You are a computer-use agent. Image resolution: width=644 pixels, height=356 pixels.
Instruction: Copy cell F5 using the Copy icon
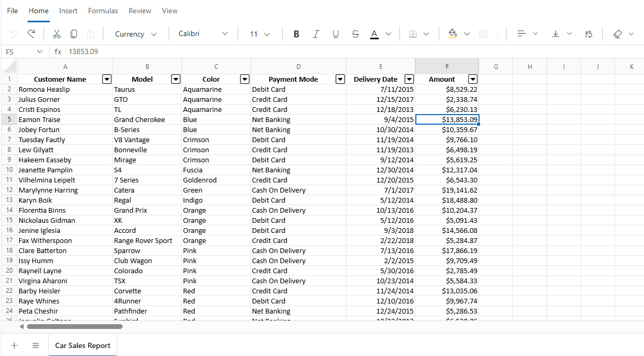pos(73,33)
